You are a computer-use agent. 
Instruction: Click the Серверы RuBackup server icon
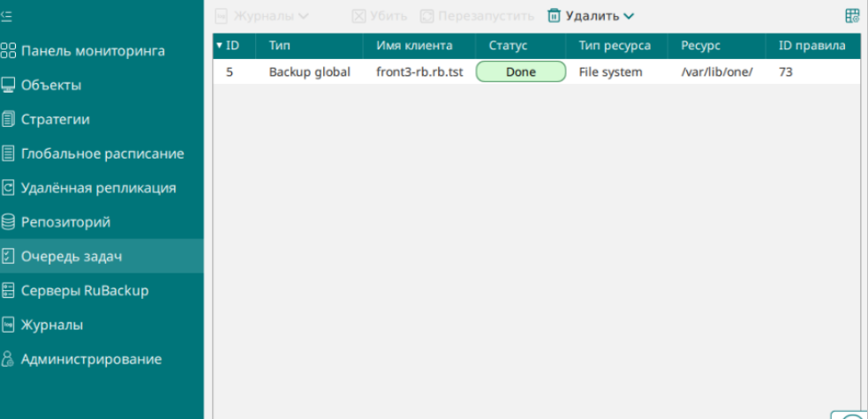(8, 291)
